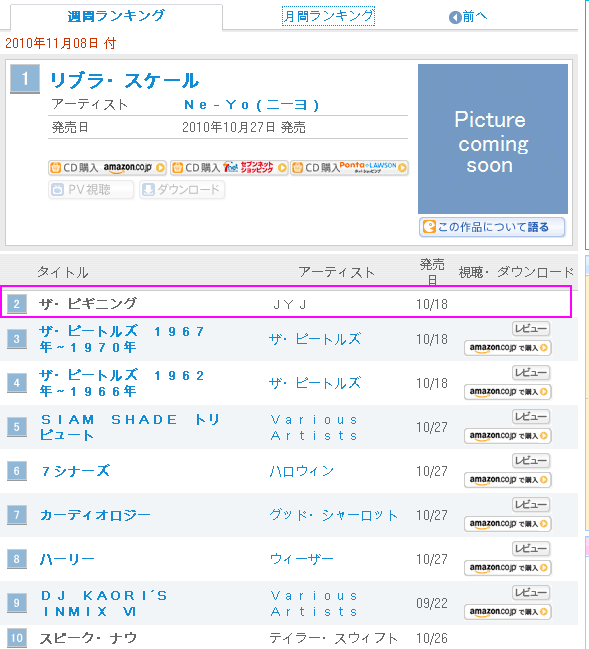Click the Picture coming soon thumbnail
The width and height of the screenshot is (589, 649).
click(493, 139)
